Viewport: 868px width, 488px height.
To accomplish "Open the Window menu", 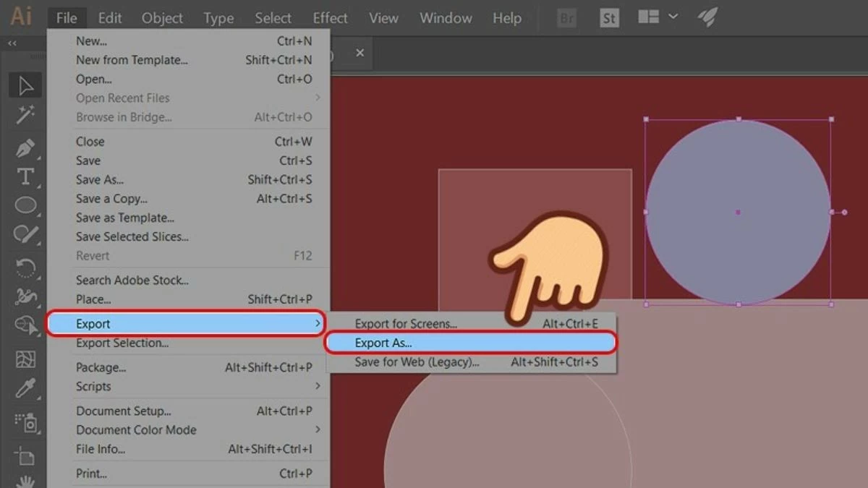I will click(x=445, y=18).
